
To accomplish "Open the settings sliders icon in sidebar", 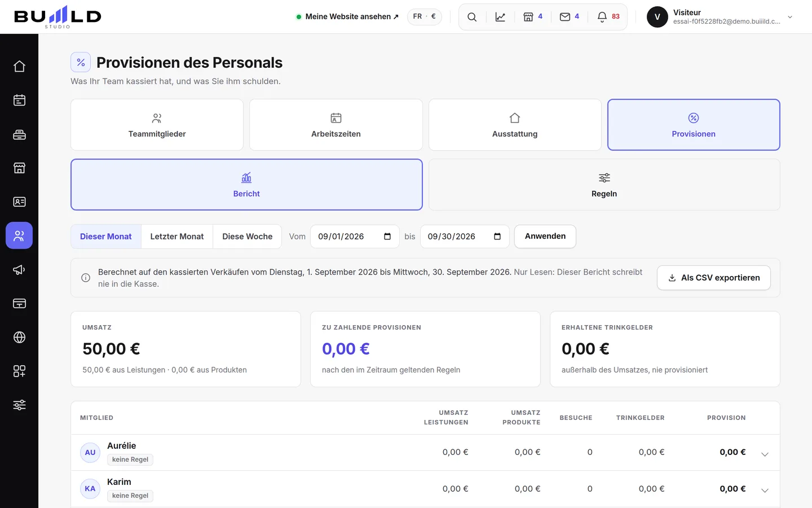I will 19,405.
